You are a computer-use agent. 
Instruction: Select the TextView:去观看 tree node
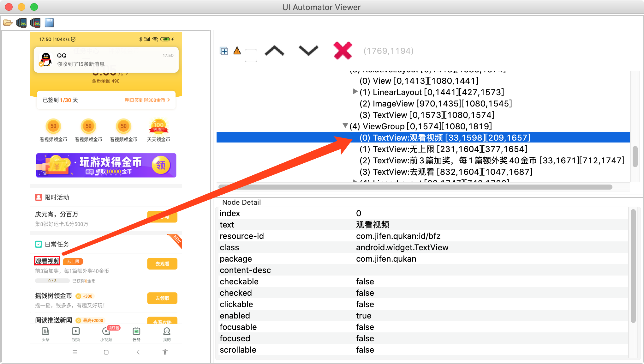point(446,172)
